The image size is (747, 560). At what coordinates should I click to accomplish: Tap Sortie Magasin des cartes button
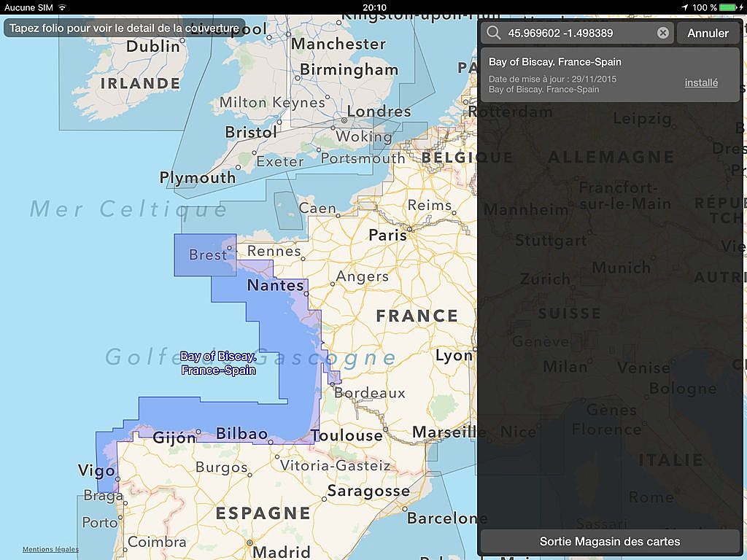(x=610, y=542)
